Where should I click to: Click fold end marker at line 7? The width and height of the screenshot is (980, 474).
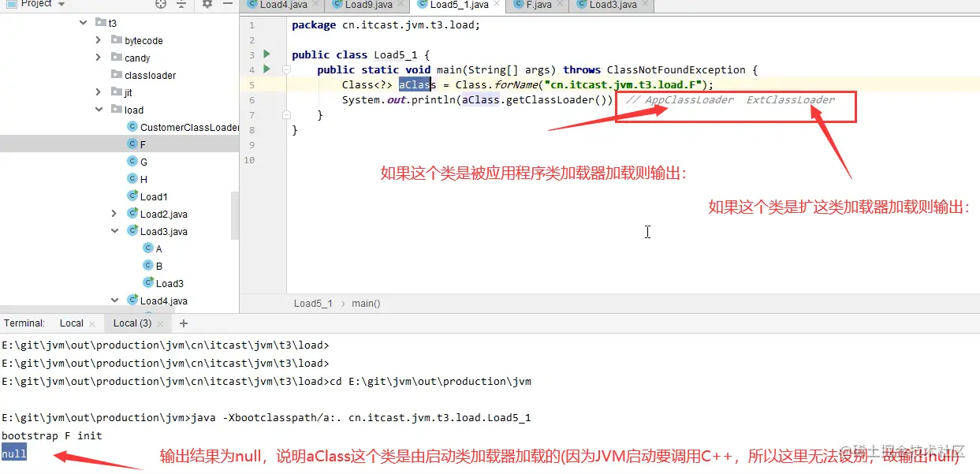pos(287,115)
